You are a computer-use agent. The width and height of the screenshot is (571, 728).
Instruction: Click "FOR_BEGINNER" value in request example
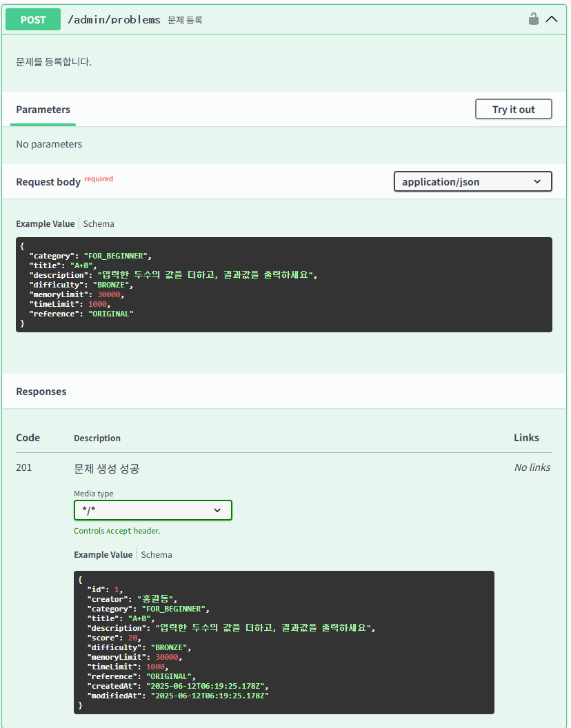[x=116, y=256]
